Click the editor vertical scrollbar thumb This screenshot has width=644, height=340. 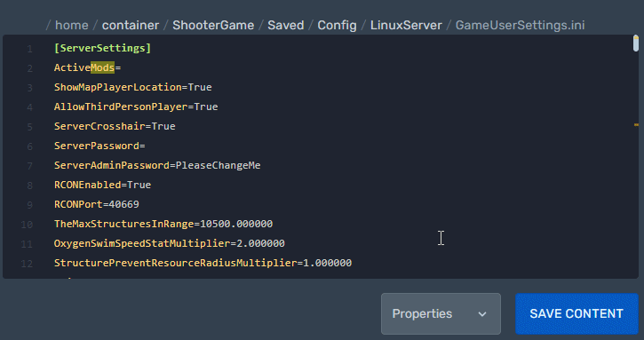[636, 43]
